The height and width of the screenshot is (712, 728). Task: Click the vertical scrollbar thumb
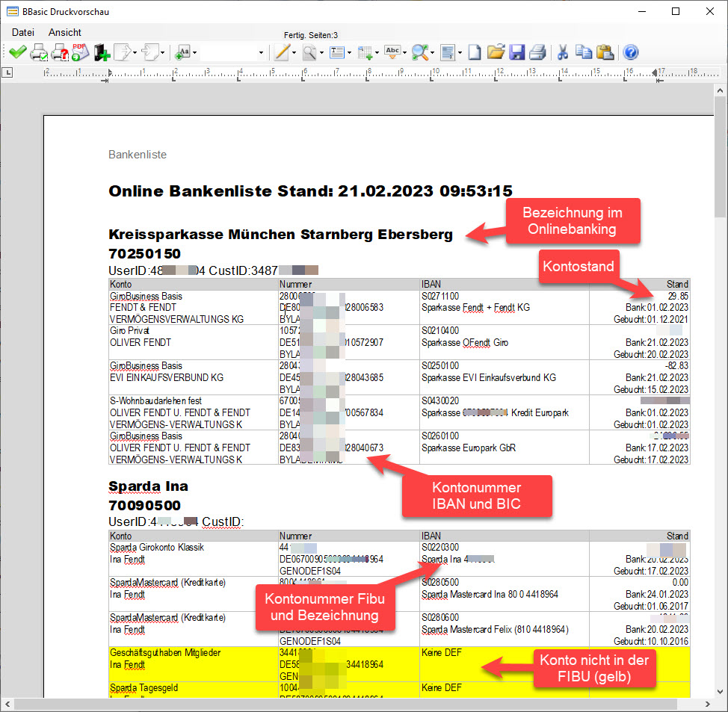point(720,157)
